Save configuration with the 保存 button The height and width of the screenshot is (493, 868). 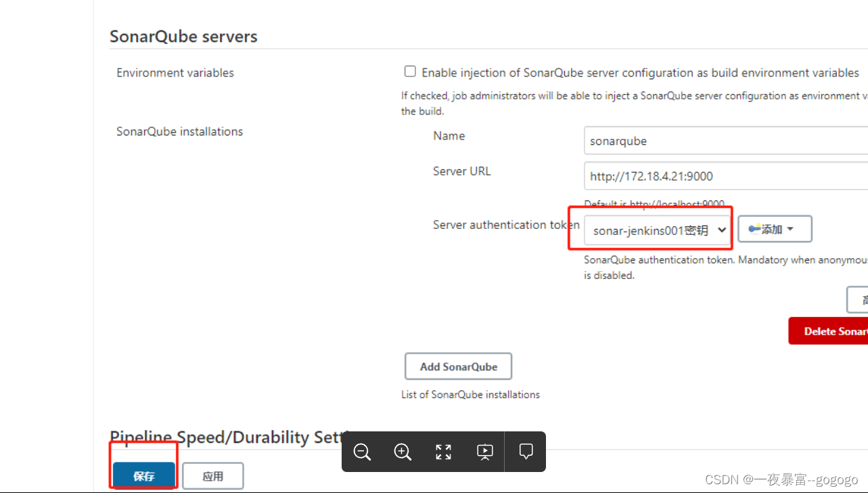tap(144, 476)
